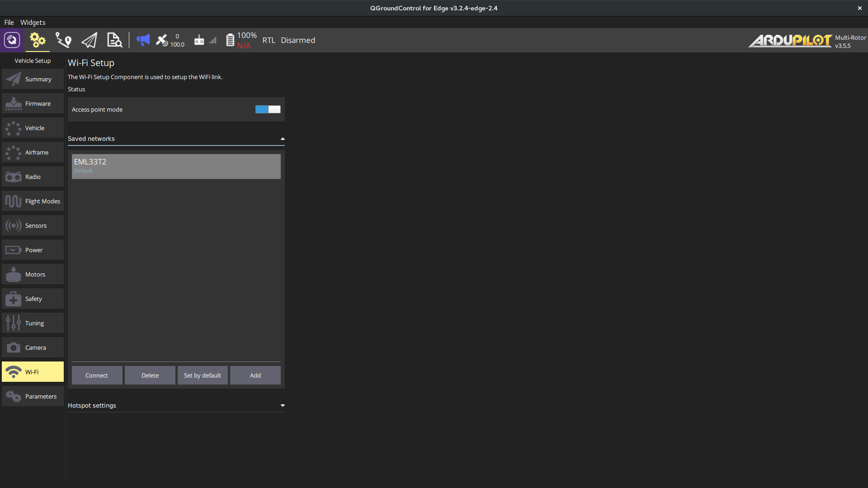The height and width of the screenshot is (488, 868).
Task: Open the Sensors setup page
Action: [x=33, y=225]
